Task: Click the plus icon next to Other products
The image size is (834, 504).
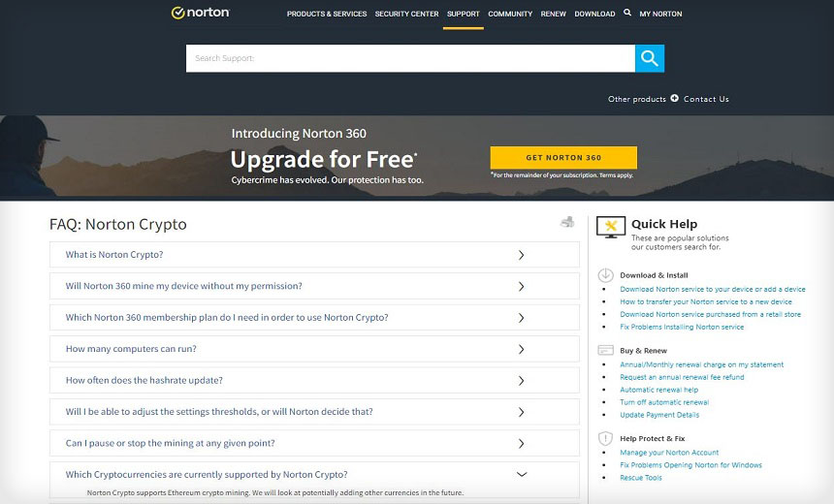Action: pos(674,98)
